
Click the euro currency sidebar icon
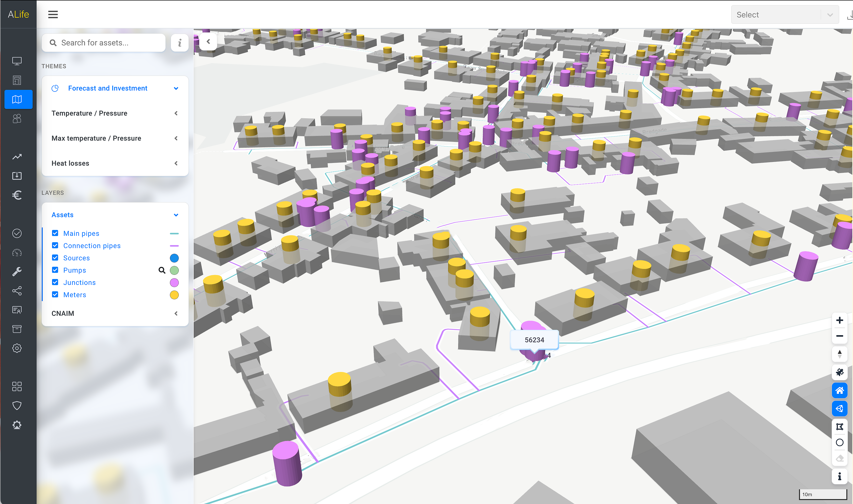click(17, 195)
